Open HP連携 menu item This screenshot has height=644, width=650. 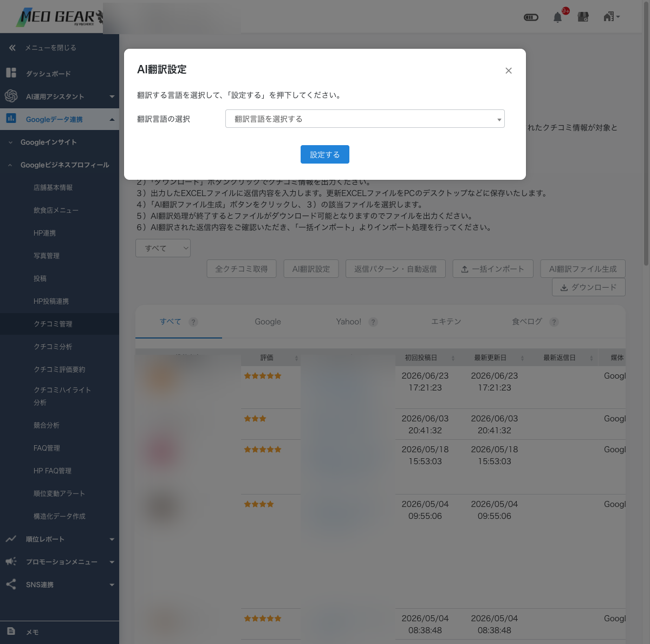44,233
